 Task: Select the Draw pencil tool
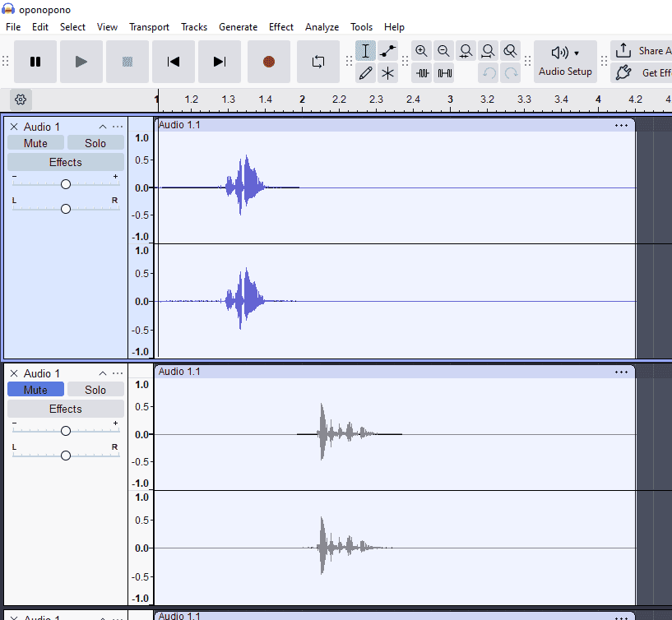[x=365, y=73]
